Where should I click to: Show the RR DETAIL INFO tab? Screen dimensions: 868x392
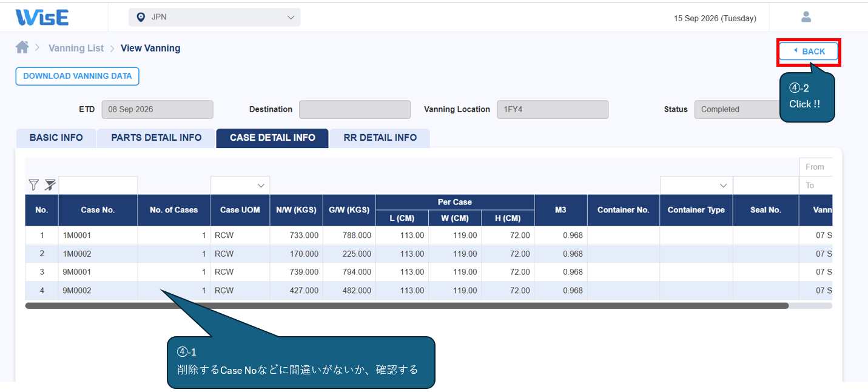click(380, 138)
